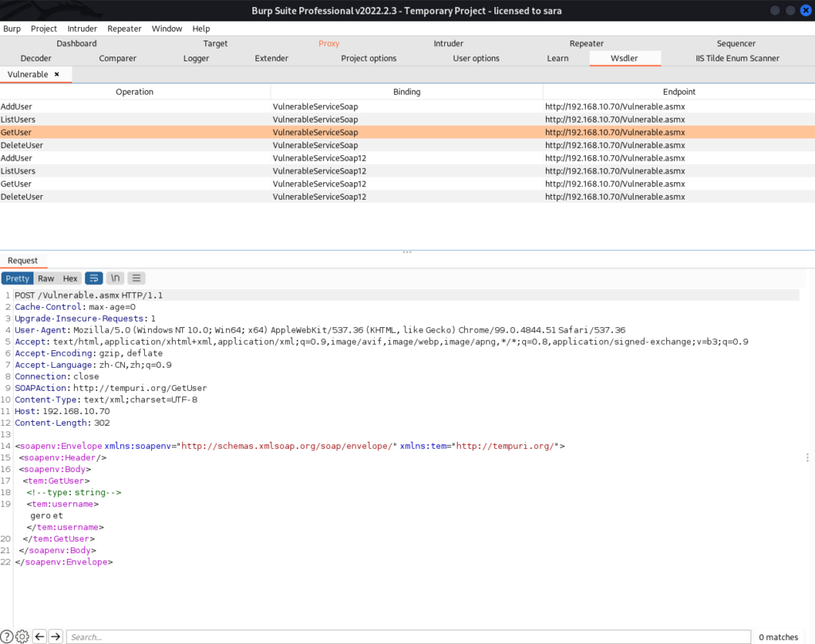Switch the request view to Hex
The height and width of the screenshot is (644, 815).
point(70,279)
